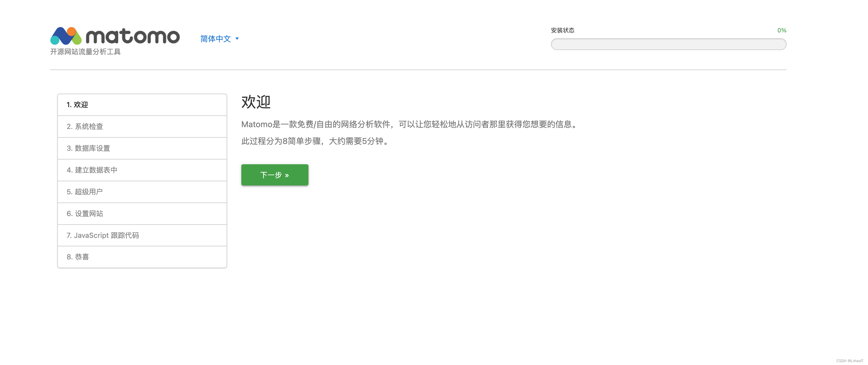Select step 6. 设置网站
Image resolution: width=868 pixels, height=365 pixels.
tap(142, 213)
